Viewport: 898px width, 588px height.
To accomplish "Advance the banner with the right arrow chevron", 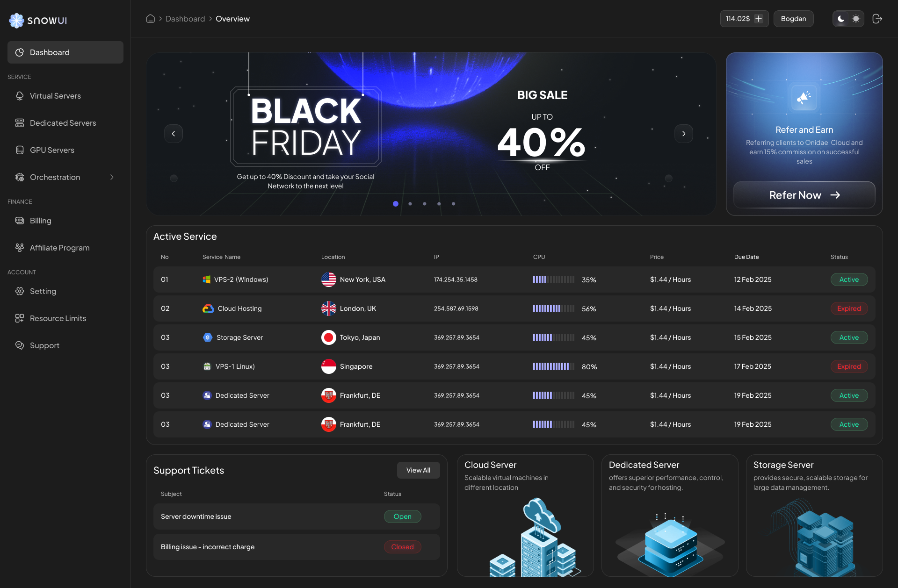I will tap(684, 134).
